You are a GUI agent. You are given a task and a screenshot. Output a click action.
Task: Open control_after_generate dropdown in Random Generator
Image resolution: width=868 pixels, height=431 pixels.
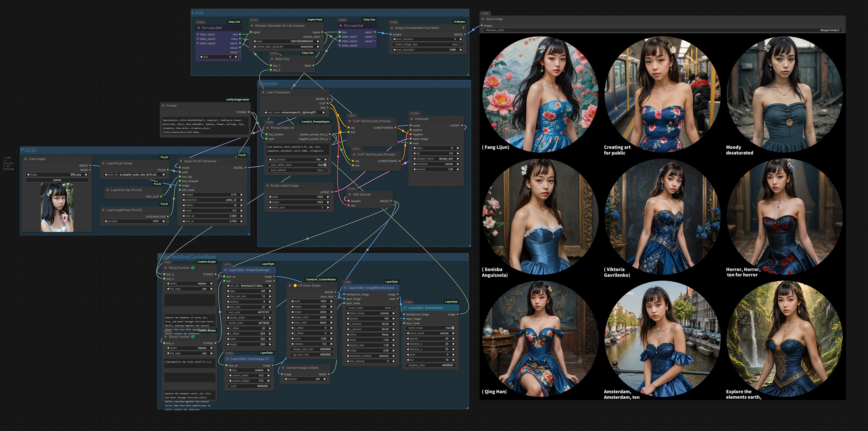286,47
